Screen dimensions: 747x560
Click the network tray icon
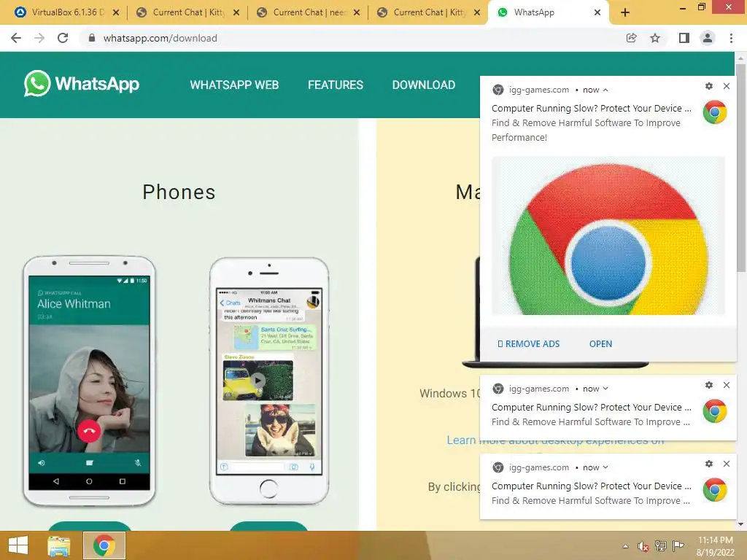click(661, 546)
